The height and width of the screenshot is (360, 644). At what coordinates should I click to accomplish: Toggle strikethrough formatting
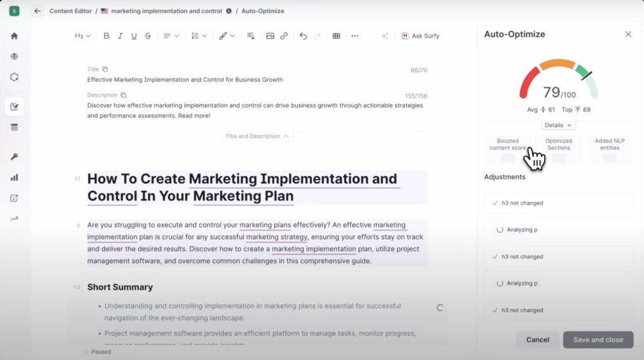pyautogui.click(x=148, y=36)
